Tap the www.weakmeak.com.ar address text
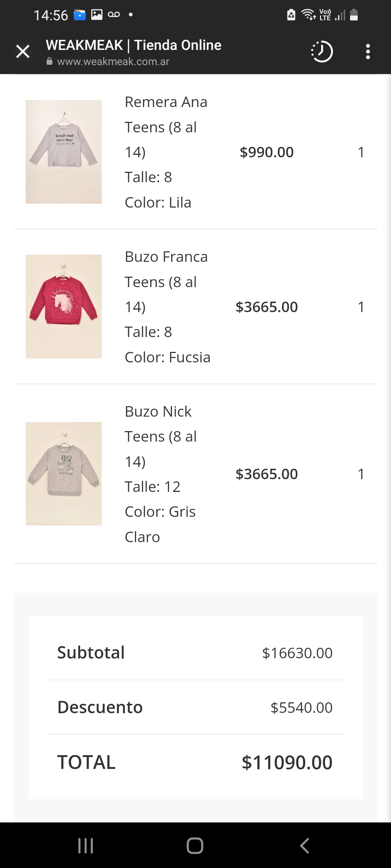391x868 pixels. click(x=113, y=61)
